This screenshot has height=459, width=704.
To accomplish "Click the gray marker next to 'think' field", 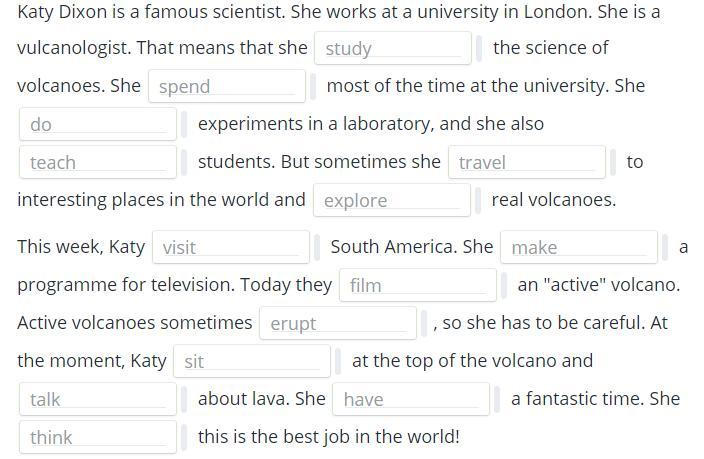I will pyautogui.click(x=184, y=438).
